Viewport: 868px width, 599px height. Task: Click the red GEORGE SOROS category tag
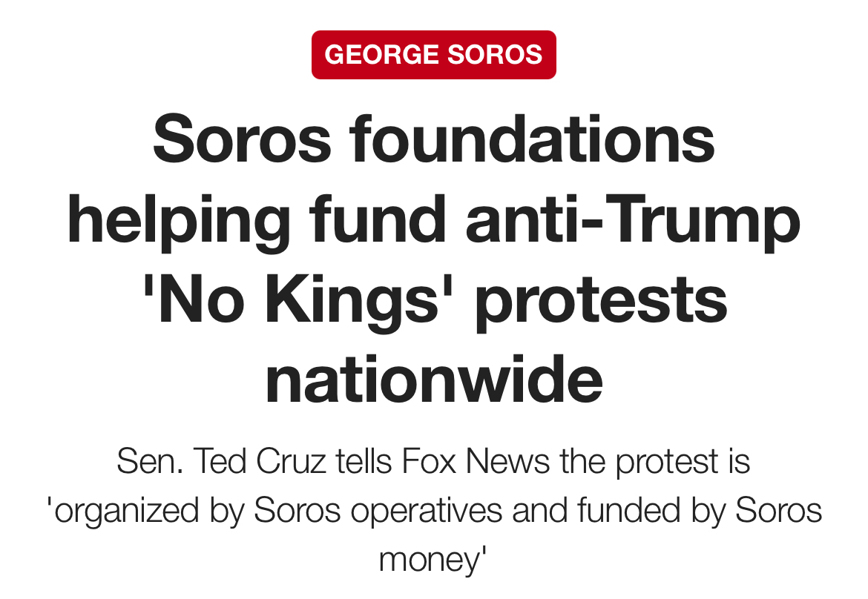click(x=433, y=55)
